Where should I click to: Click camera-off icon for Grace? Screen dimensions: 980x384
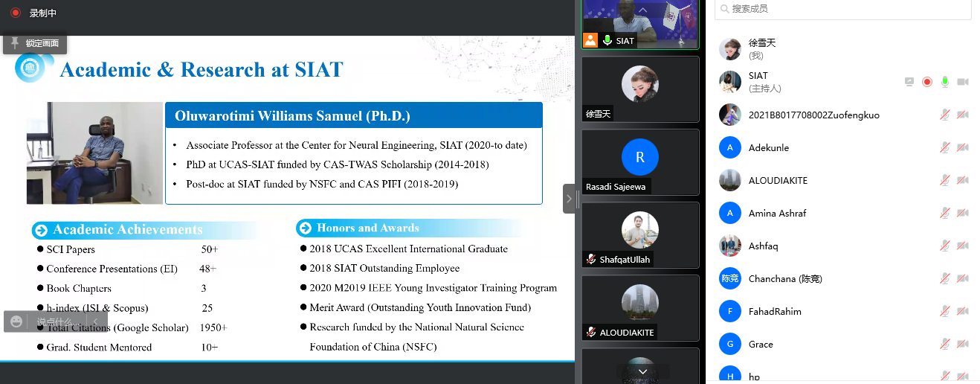[x=962, y=344]
